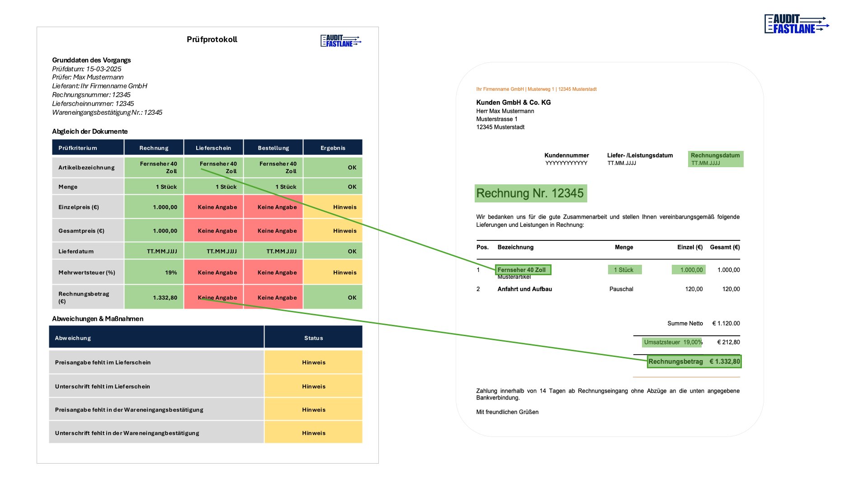Select the Prüfer: Max Mustermann line
The width and height of the screenshot is (868, 488).
pos(88,77)
